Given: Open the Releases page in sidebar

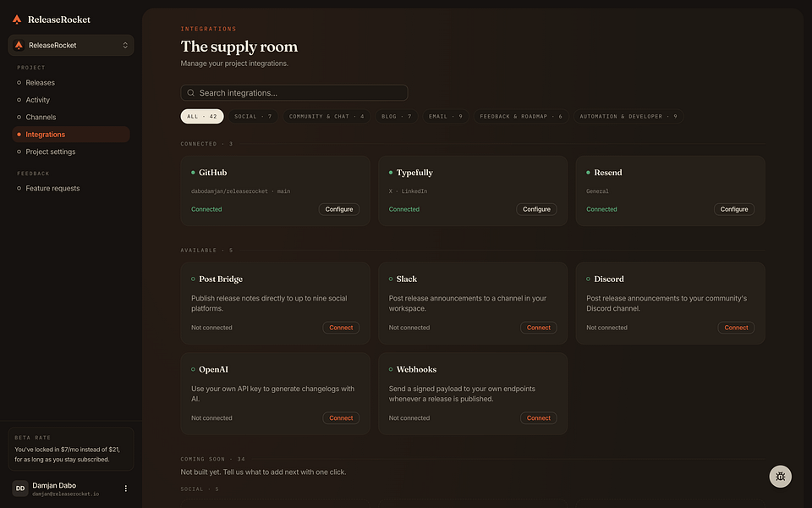Looking at the screenshot, I should pos(71,82).
